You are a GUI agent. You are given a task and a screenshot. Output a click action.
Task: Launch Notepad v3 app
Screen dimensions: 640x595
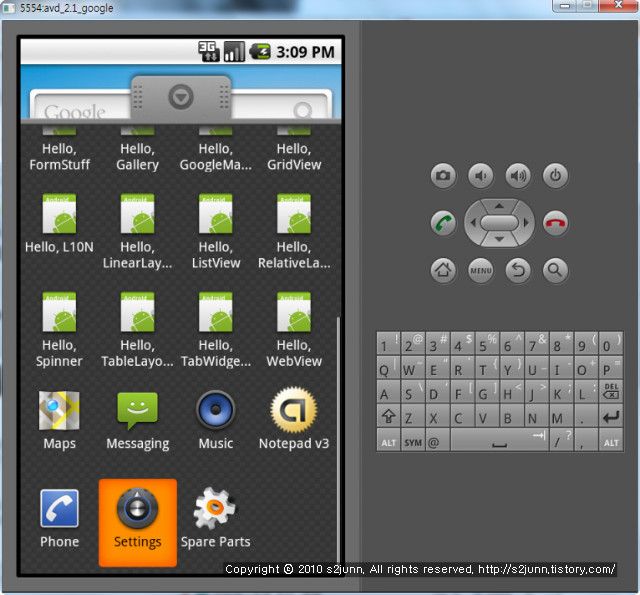click(x=294, y=420)
